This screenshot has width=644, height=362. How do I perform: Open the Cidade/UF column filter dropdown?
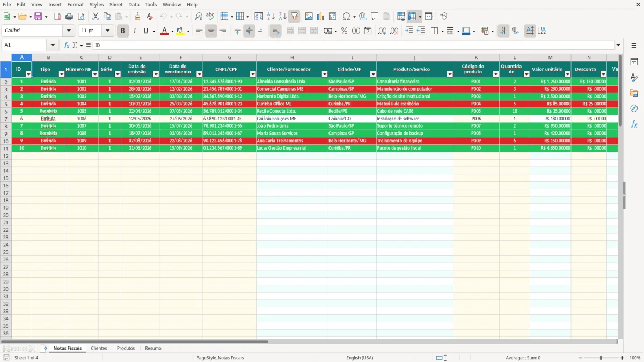tap(373, 75)
